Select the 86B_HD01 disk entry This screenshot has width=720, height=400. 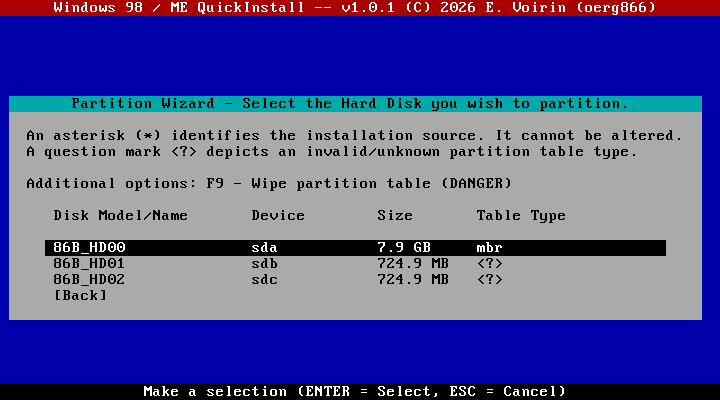355,264
